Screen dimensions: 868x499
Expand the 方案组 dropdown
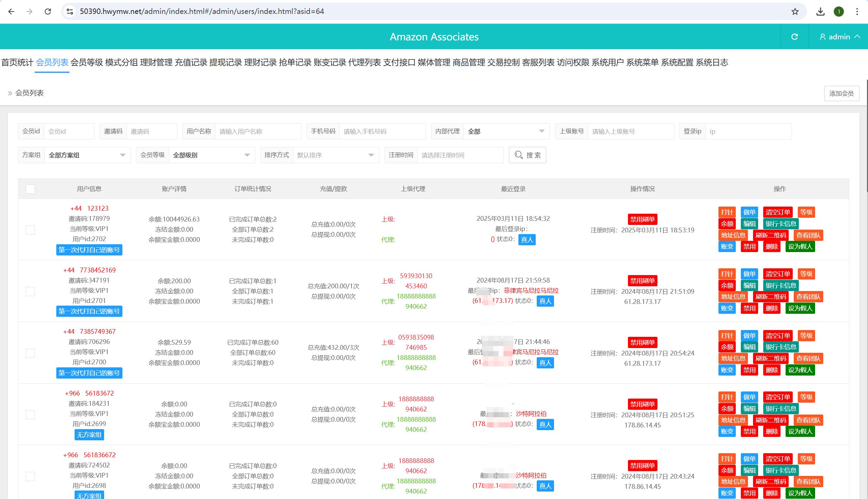pos(87,155)
